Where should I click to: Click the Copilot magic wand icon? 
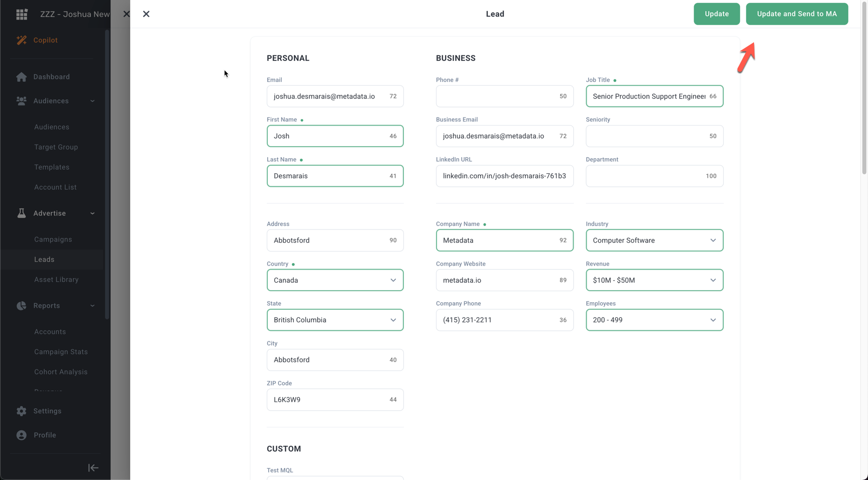tap(22, 40)
